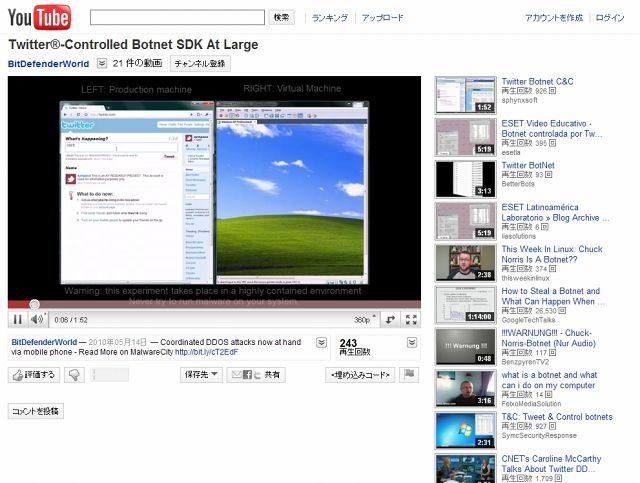The image size is (640, 483).
Task: Seek along the video progress bar
Action: click(x=214, y=304)
